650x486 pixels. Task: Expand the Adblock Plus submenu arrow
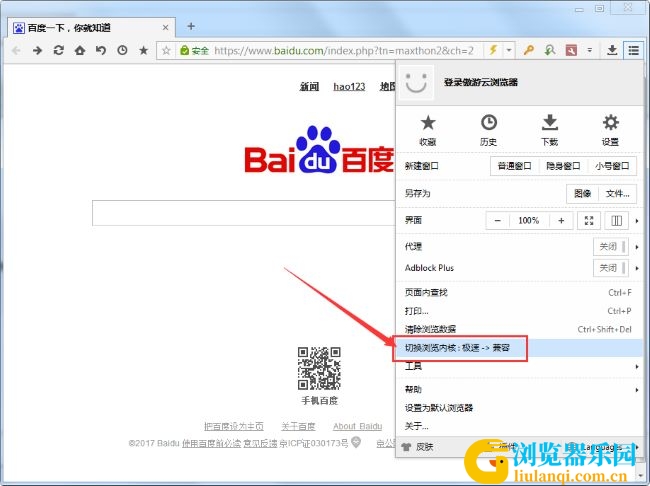coord(637,268)
